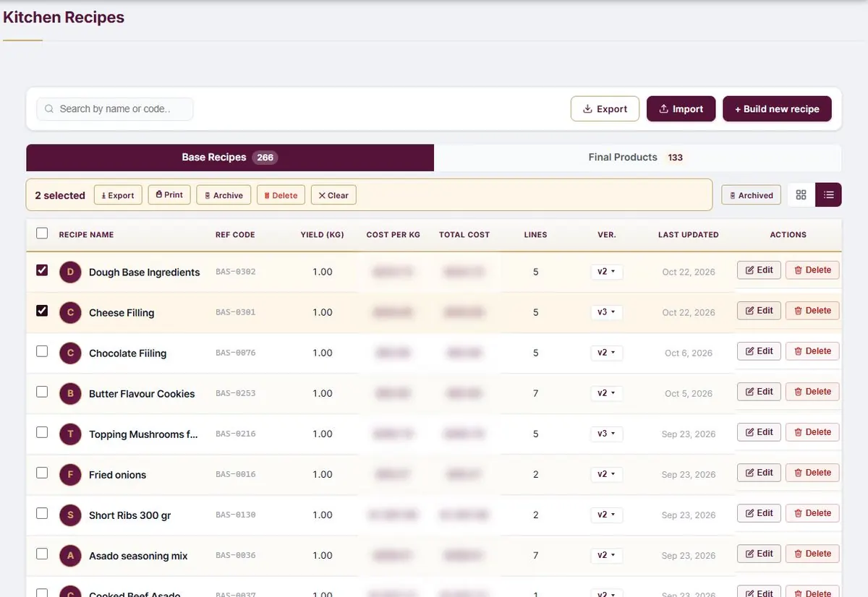Print the selected recipes
The height and width of the screenshot is (597, 868).
click(x=169, y=195)
